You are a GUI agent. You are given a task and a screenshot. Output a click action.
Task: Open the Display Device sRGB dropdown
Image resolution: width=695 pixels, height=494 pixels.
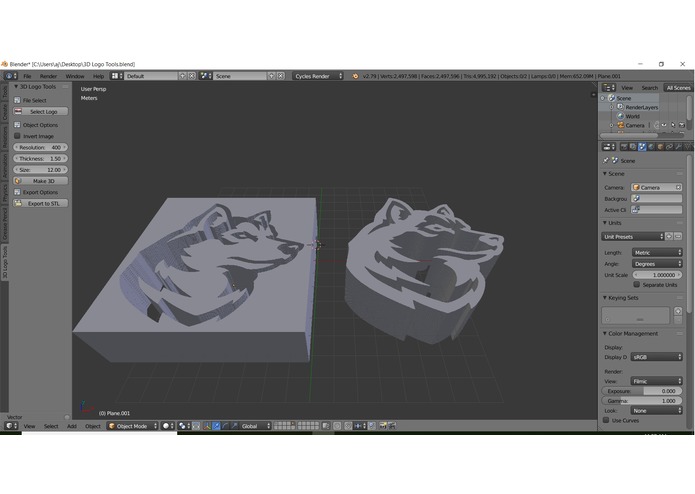coord(656,357)
